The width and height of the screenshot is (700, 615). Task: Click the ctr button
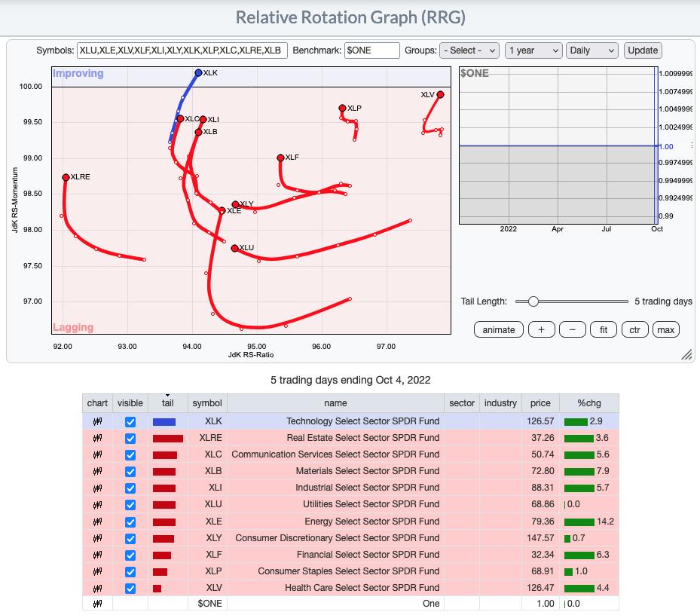tap(634, 329)
